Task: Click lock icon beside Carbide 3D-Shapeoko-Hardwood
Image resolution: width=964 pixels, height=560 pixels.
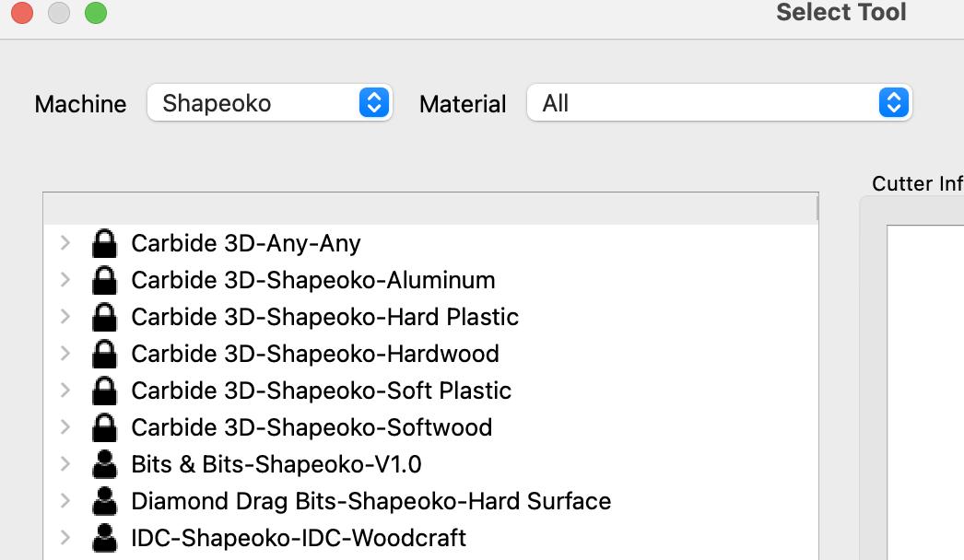Action: 104,354
